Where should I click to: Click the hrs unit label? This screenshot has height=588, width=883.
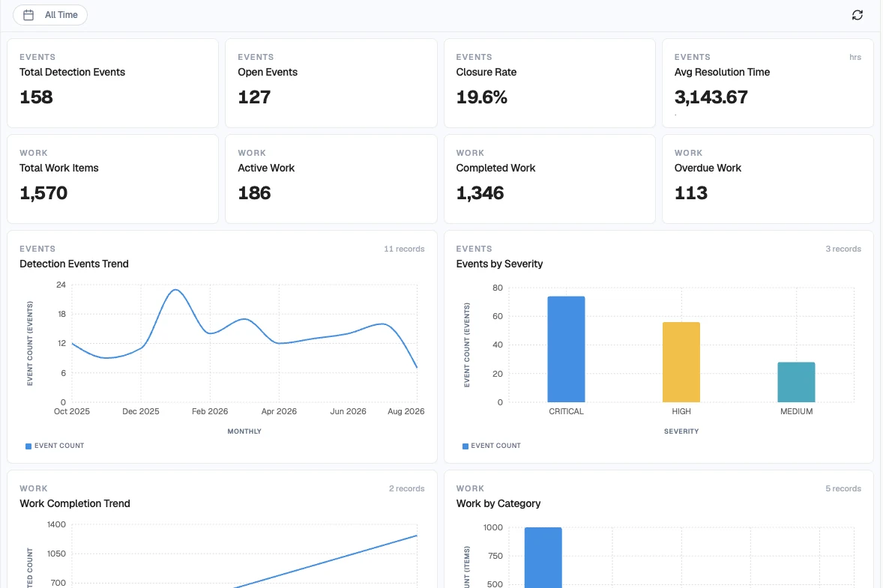[855, 57]
